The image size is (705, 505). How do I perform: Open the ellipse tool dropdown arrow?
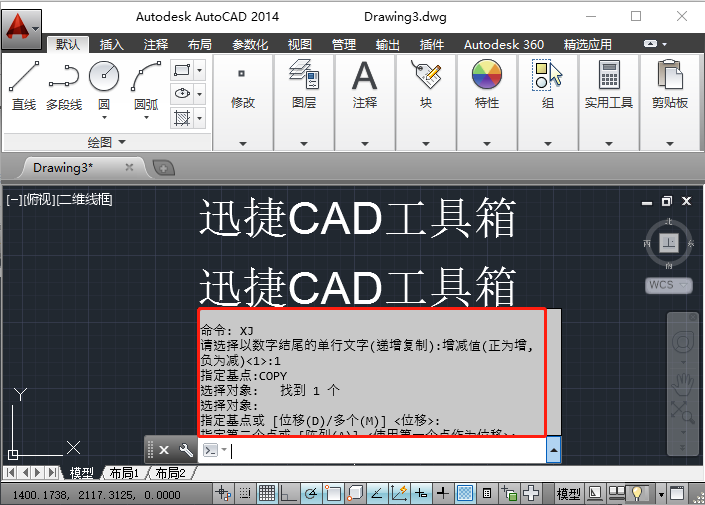point(200,94)
